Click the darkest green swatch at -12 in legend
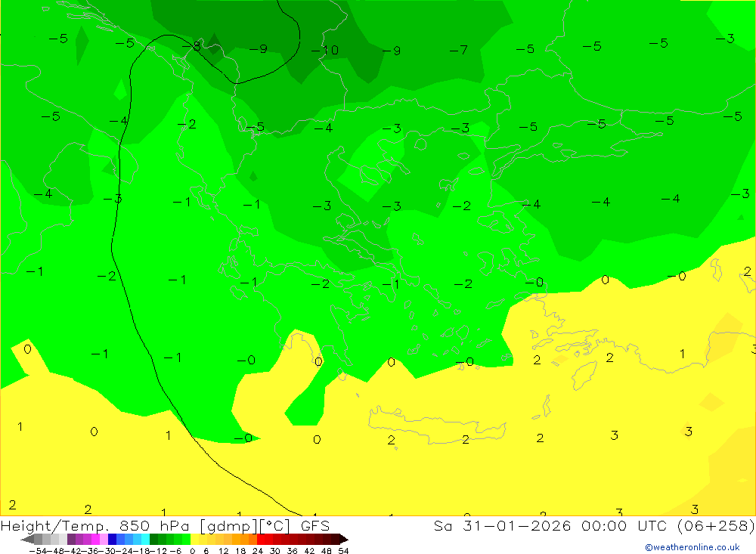 pos(153,539)
